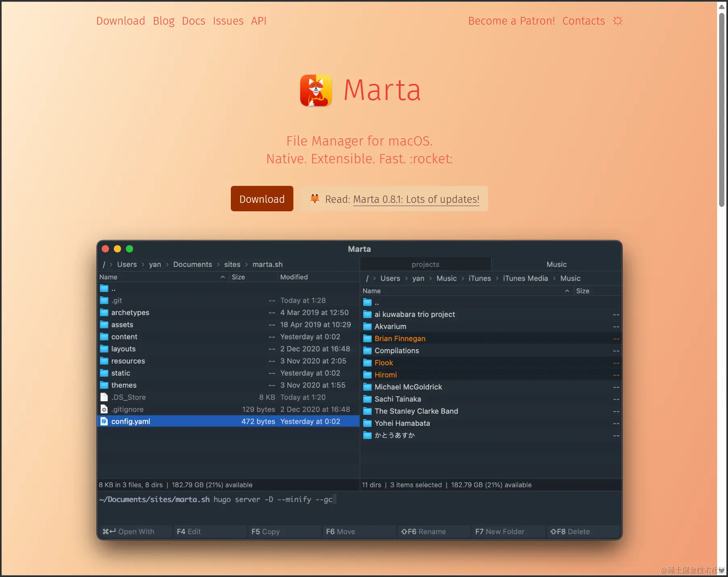Toggle the light/dark theme sun icon
728x577 pixels.
click(x=617, y=21)
